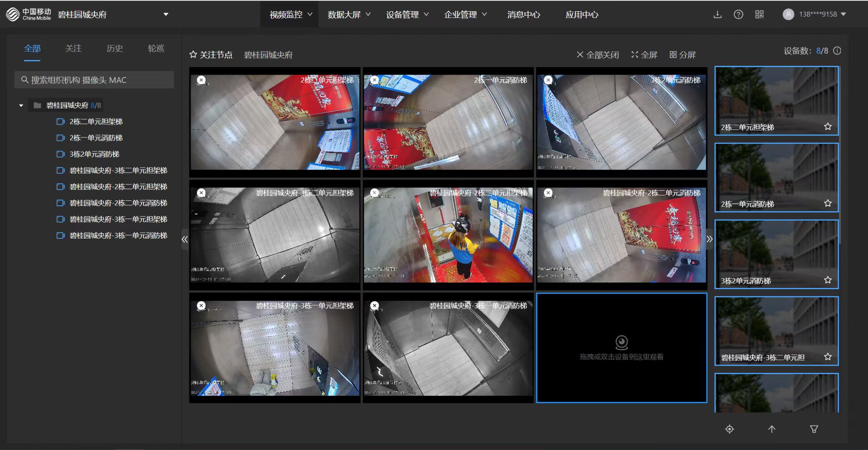This screenshot has height=450, width=868.
Task: Click the back-to-top arrow icon
Action: click(x=772, y=429)
